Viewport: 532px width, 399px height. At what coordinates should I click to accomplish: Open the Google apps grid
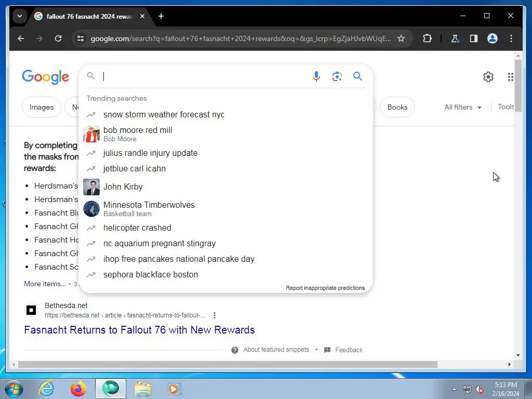point(510,77)
